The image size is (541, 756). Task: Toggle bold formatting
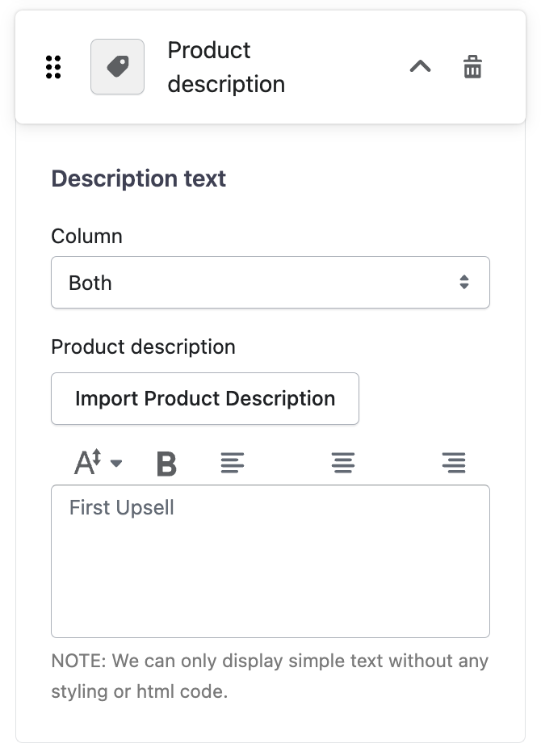tap(166, 464)
